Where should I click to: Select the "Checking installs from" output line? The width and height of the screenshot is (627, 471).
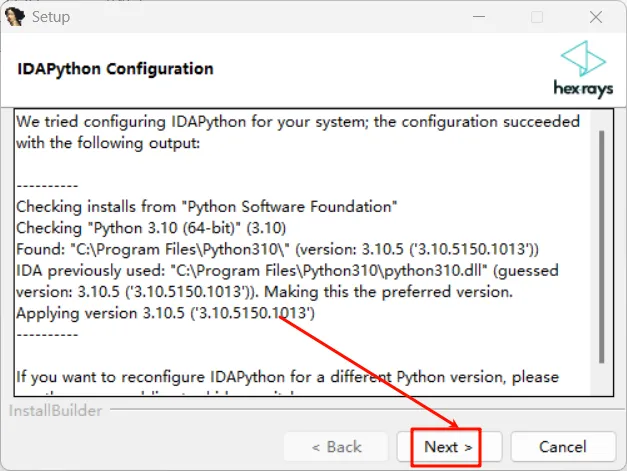tap(207, 207)
